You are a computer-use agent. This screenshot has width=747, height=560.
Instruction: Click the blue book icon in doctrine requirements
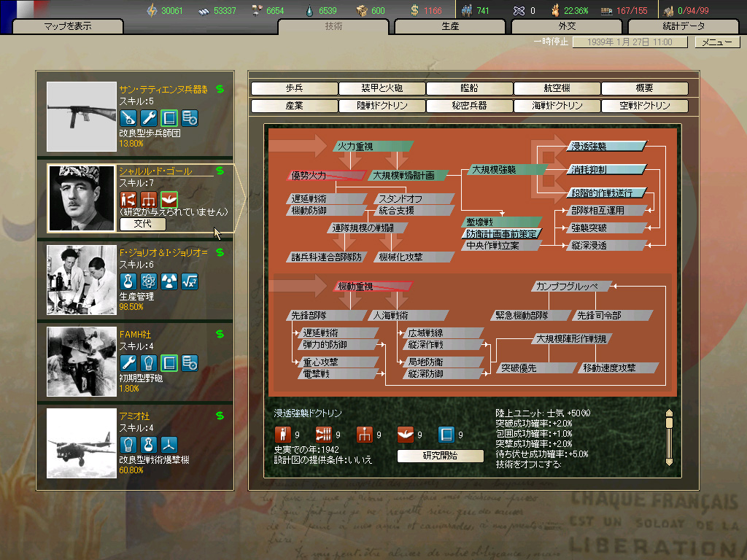coord(446,435)
